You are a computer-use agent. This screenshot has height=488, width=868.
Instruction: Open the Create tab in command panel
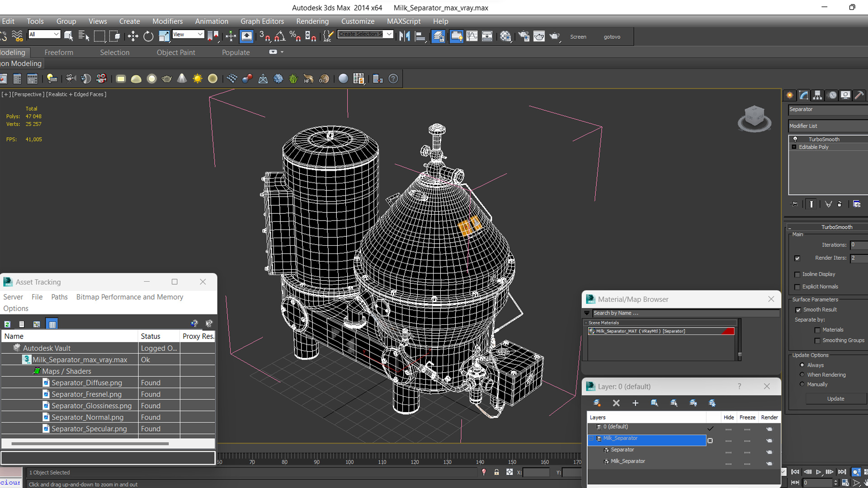[x=790, y=95]
